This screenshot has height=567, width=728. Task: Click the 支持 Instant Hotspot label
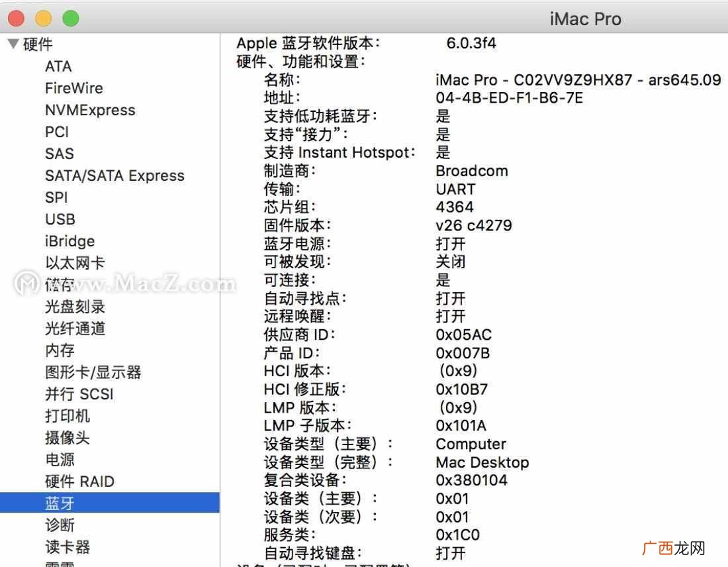point(340,152)
